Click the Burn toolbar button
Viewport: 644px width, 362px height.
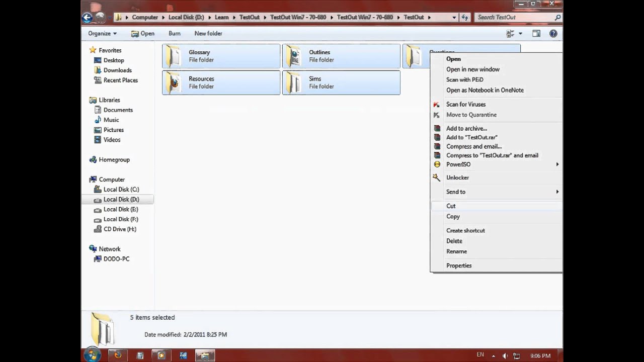(175, 34)
